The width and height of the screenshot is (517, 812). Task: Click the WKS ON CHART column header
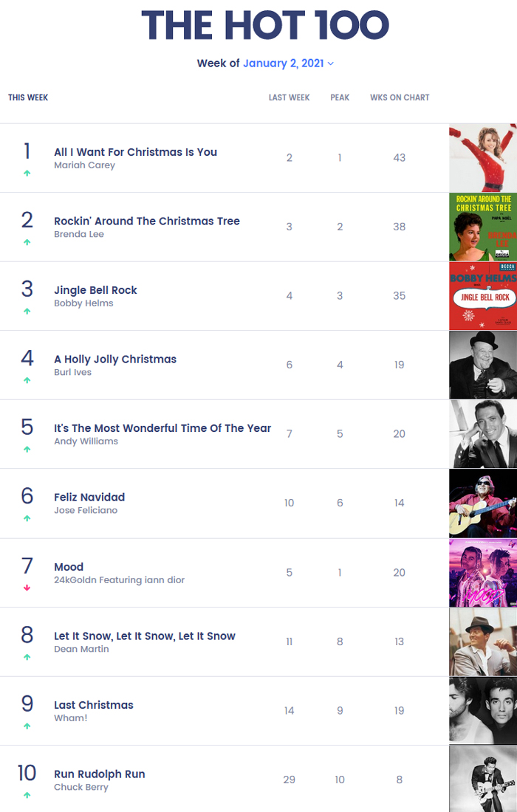pos(400,97)
